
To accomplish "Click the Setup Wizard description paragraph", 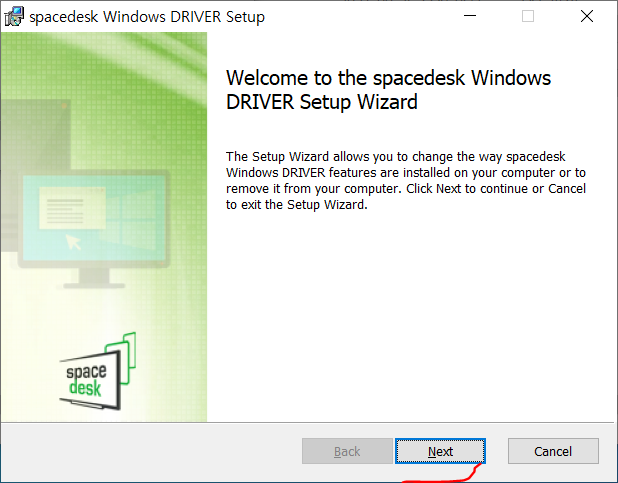I will (406, 181).
